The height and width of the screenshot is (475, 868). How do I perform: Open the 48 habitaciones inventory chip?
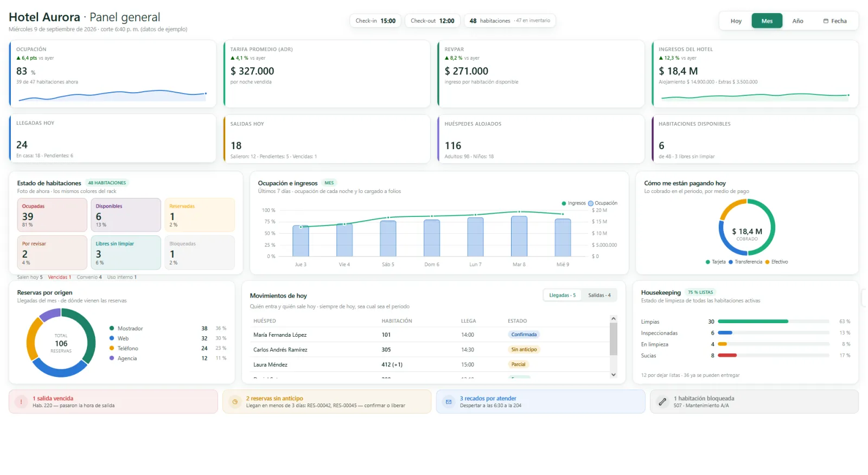pyautogui.click(x=509, y=21)
